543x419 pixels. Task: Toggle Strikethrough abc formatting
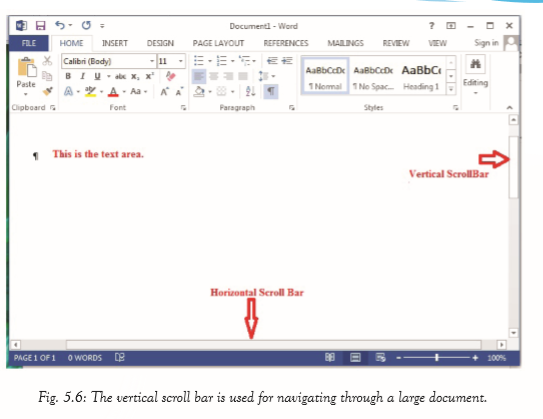pyautogui.click(x=120, y=77)
